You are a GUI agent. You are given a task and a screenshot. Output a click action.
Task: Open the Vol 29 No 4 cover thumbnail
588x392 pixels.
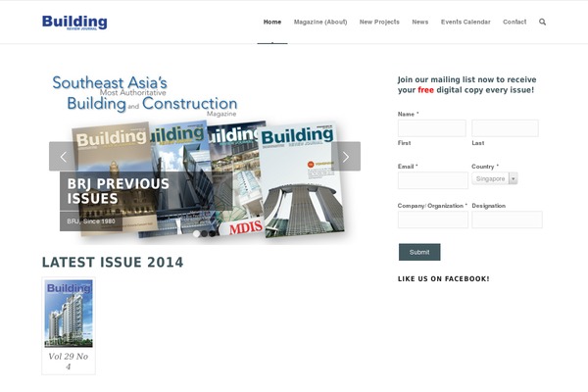click(x=69, y=314)
